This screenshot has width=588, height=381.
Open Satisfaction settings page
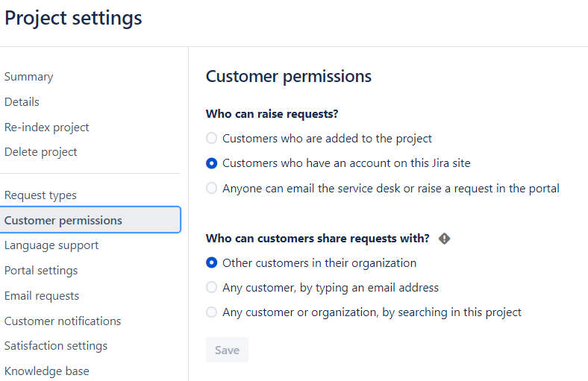[x=56, y=345]
